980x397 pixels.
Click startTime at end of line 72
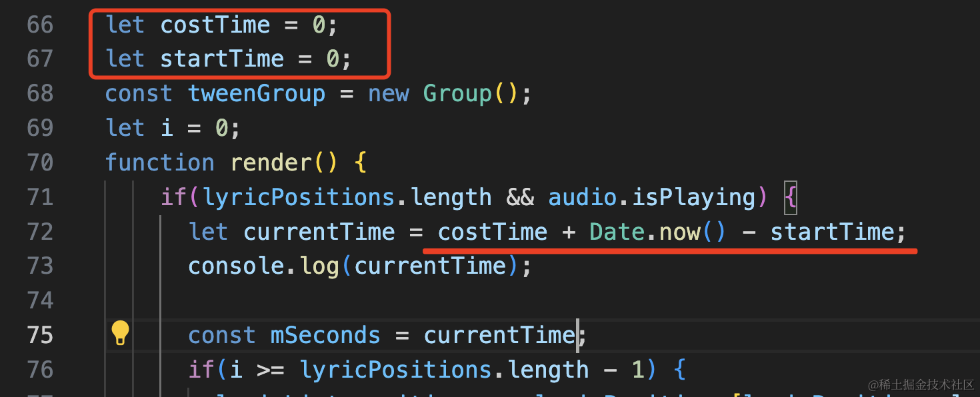(832, 232)
